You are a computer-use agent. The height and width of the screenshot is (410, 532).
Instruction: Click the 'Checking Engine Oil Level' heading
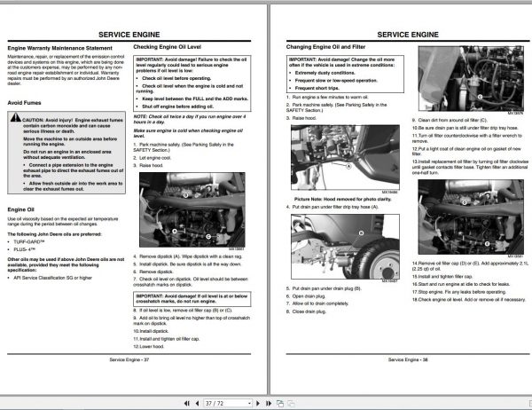(167, 47)
